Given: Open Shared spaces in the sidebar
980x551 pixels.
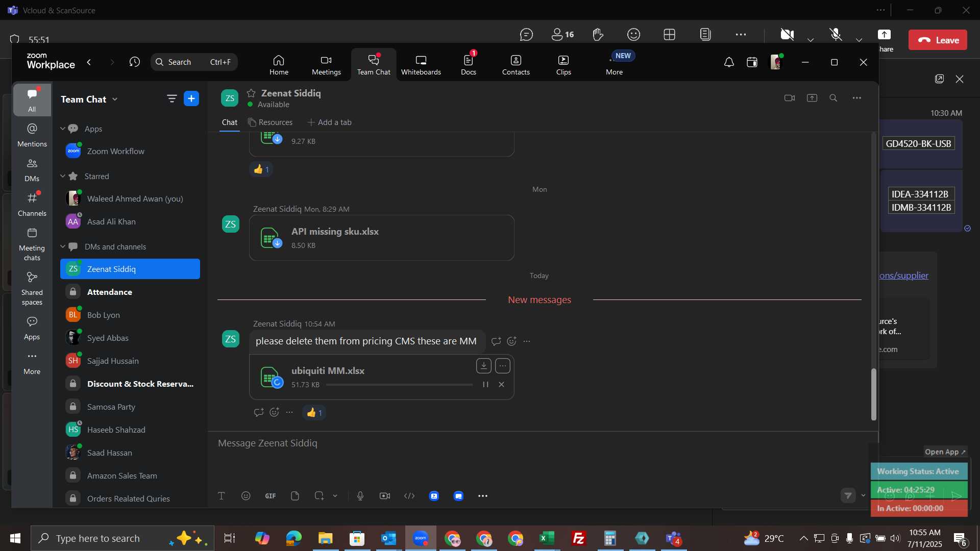Looking at the screenshot, I should (32, 289).
